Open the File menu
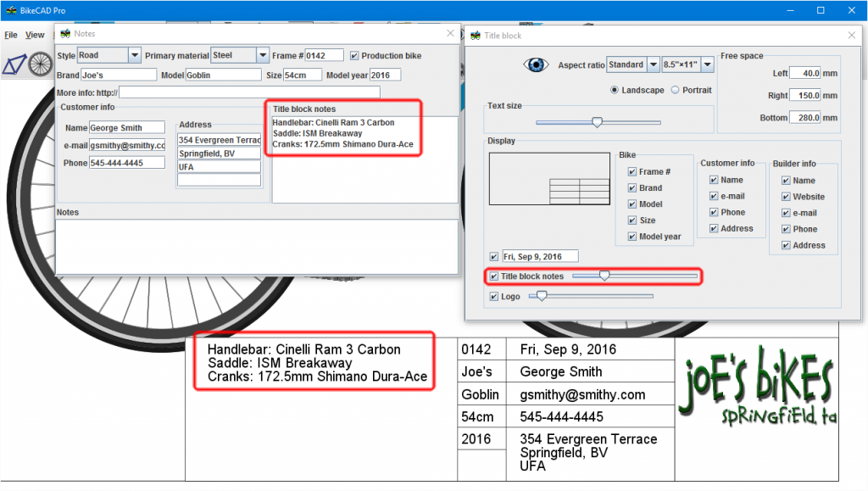 (x=10, y=35)
